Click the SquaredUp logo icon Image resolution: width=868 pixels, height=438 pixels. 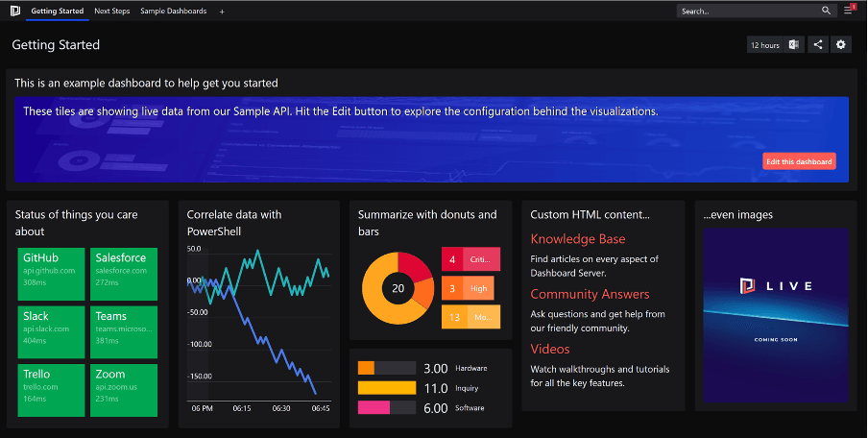pos(15,11)
